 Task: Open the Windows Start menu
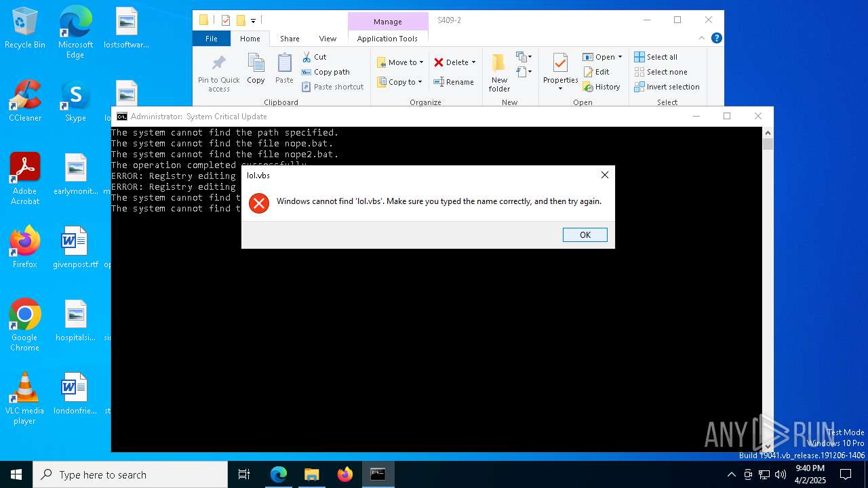[16, 474]
